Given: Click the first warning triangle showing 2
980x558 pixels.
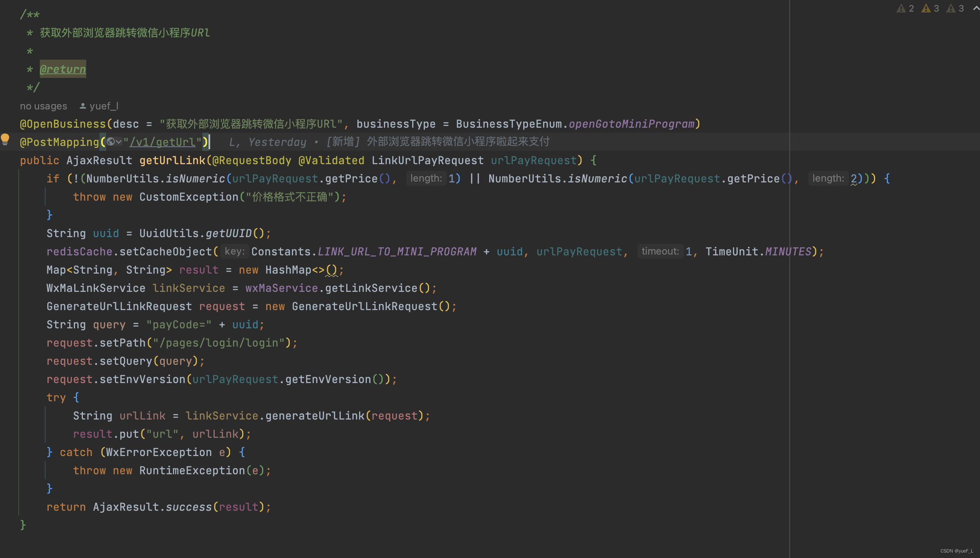Looking at the screenshot, I should (901, 8).
